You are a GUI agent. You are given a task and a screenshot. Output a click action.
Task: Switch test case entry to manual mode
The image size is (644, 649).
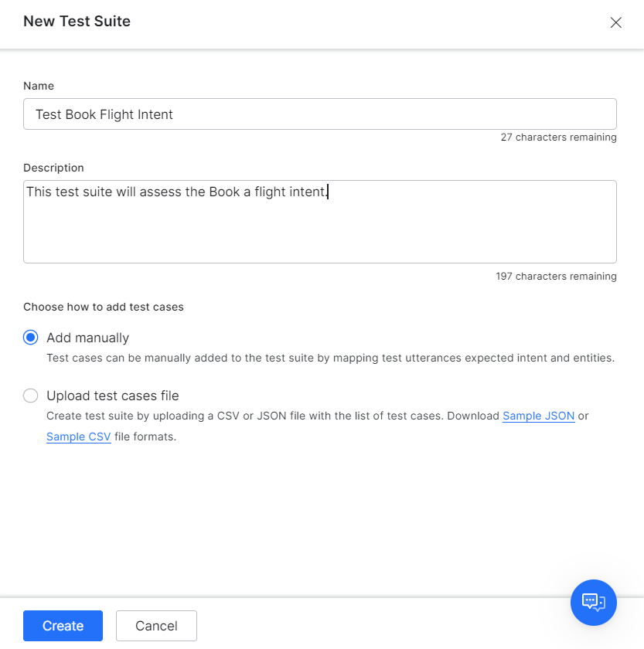(x=30, y=338)
